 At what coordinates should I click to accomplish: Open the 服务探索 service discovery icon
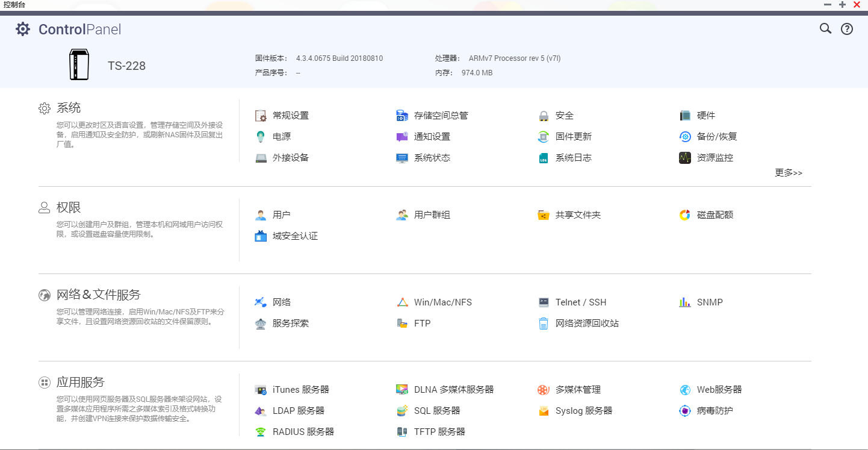(x=261, y=323)
